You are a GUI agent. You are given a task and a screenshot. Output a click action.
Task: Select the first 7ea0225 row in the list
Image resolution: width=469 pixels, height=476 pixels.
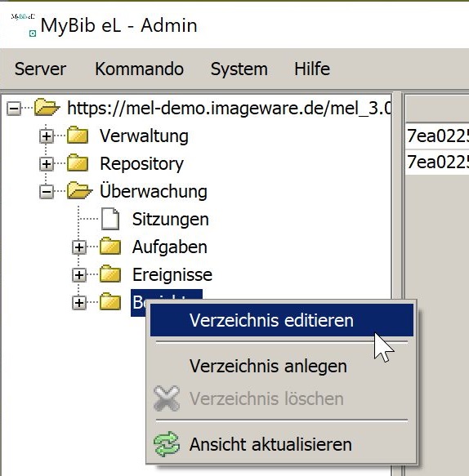pyautogui.click(x=437, y=136)
